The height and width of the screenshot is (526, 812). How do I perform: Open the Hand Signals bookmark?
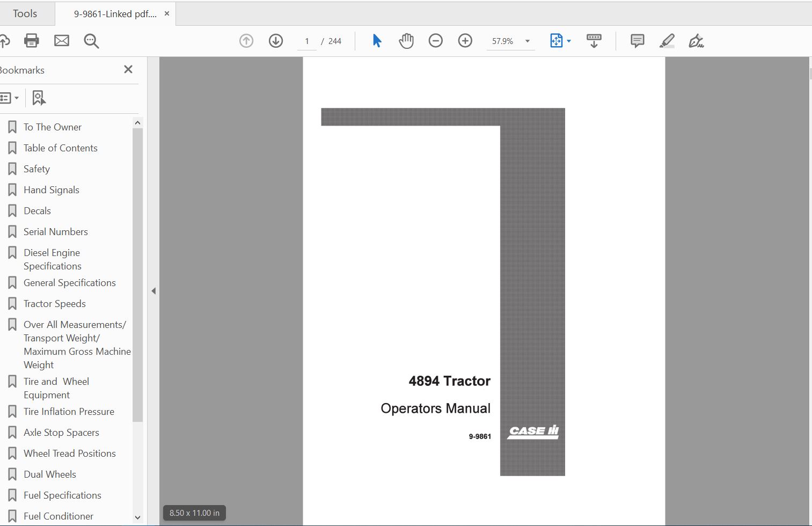point(52,190)
